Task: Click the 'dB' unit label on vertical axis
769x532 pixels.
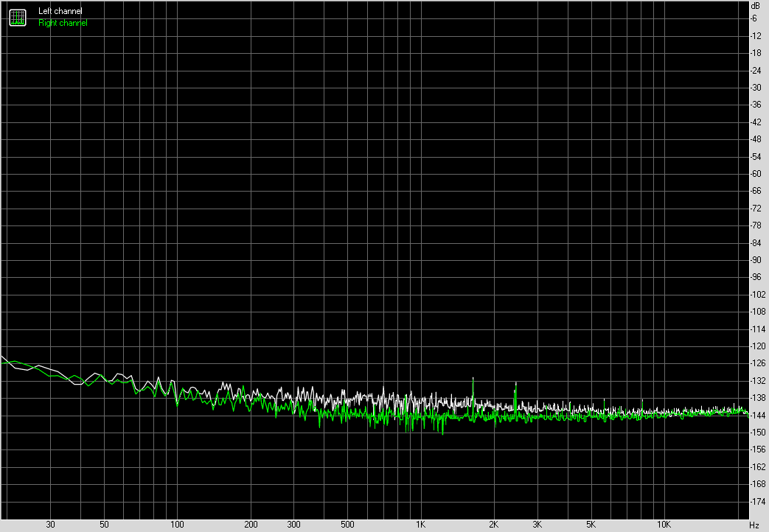Action: (755, 6)
